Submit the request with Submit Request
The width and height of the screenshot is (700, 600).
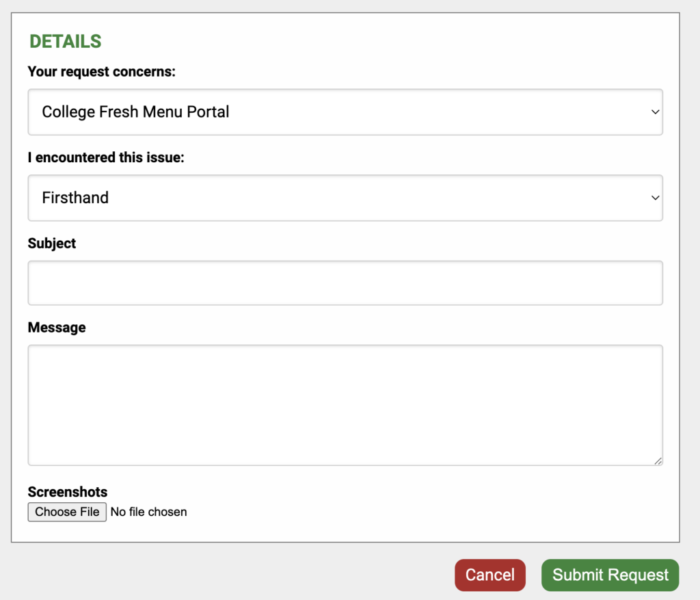610,575
